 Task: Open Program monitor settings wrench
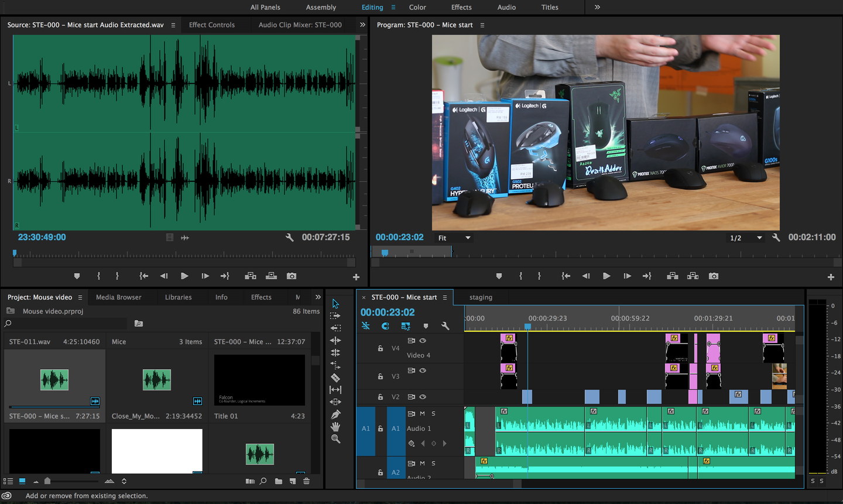click(776, 238)
